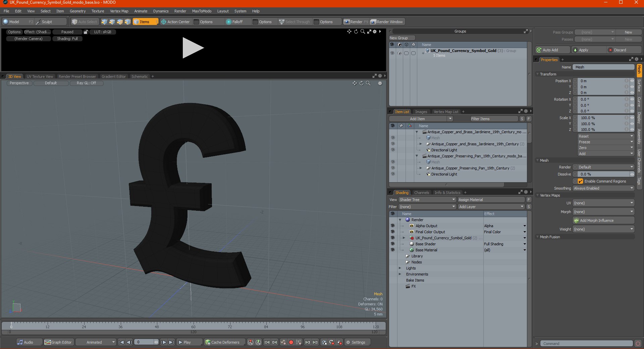Hide Alpha Output layer visibility eye

(x=392, y=226)
